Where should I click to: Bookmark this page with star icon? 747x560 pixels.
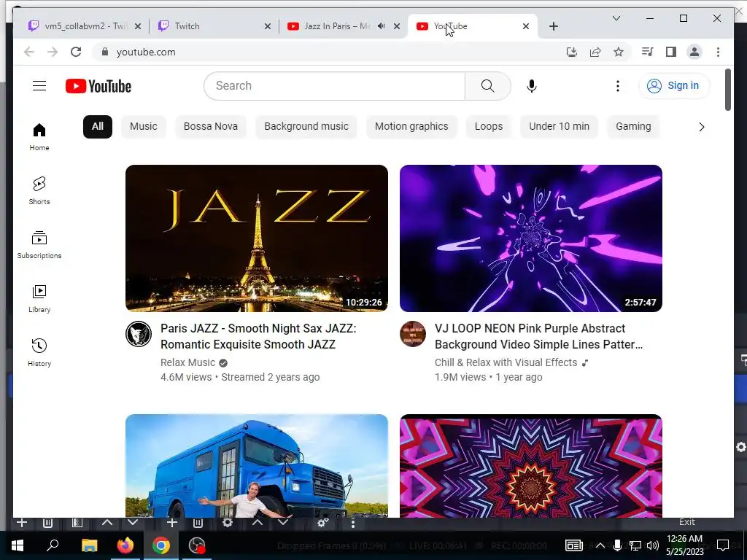(619, 52)
